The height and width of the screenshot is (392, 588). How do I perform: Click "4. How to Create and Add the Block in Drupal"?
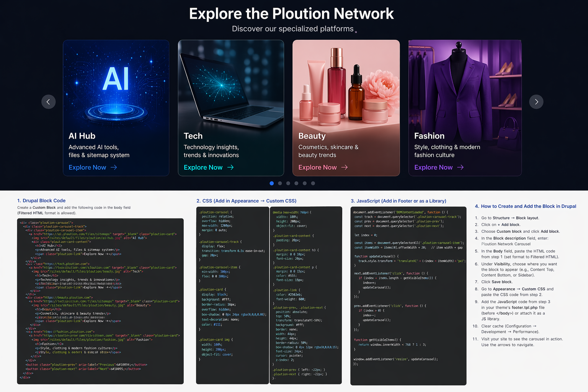pos(526,206)
